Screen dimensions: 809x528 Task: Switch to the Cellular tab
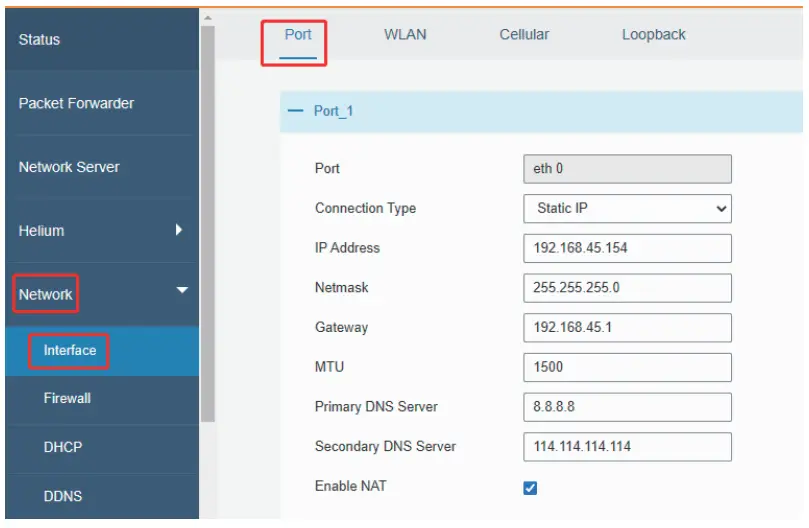524,35
